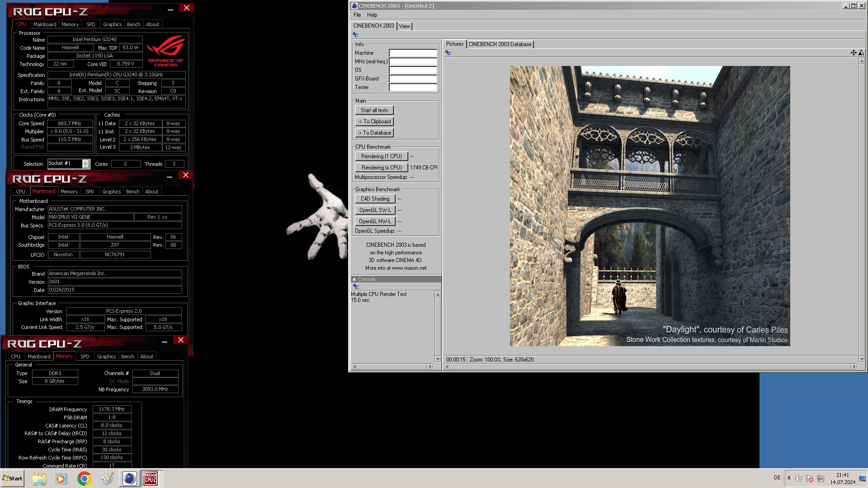This screenshot has width=868, height=488.
Task: Click the MHz (real freq.) input field
Action: pos(413,61)
